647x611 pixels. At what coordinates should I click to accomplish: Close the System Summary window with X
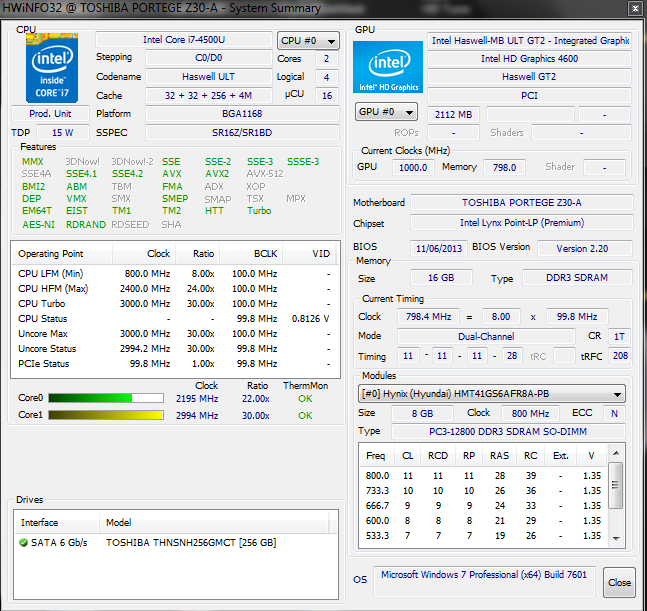coord(635,8)
